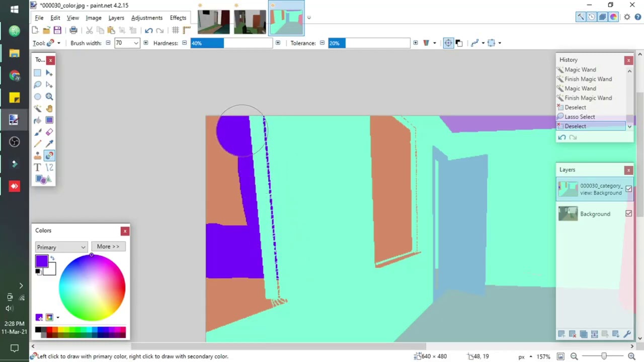Viewport: 644px width, 362px height.
Task: Select the Zoom tool in Tools panel
Action: pos(49,97)
